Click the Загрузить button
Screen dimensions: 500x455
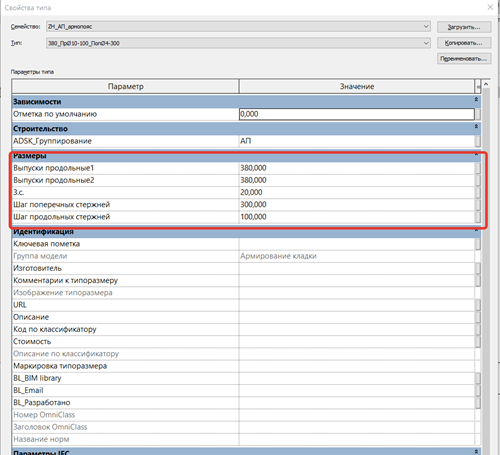click(464, 27)
